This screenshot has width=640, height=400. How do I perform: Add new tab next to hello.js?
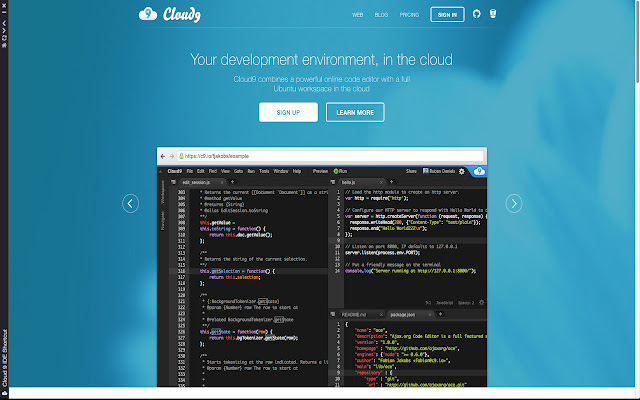tap(391, 182)
